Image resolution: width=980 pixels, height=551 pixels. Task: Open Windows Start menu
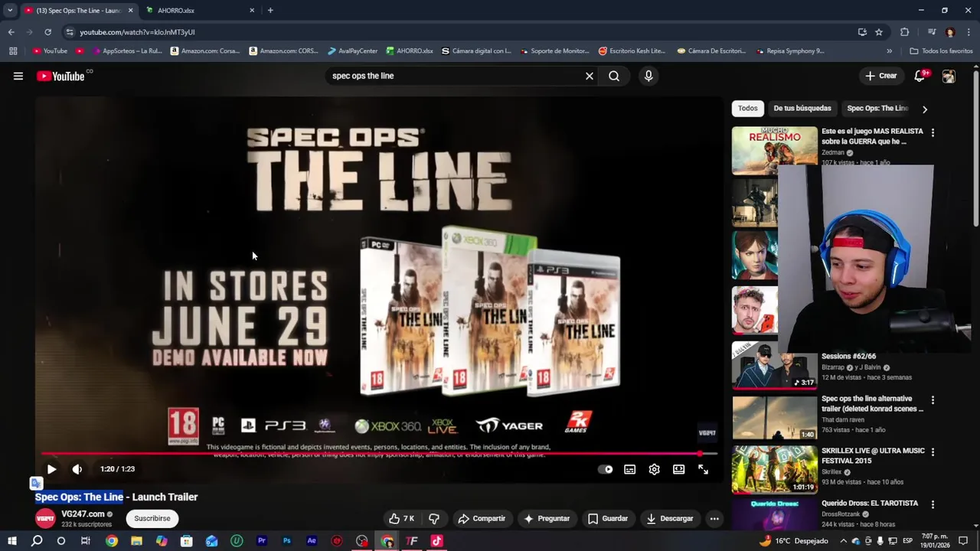tap(11, 541)
